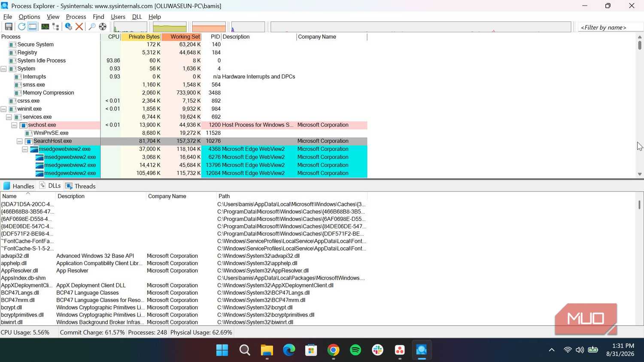Open the Options menu
The height and width of the screenshot is (362, 644).
point(29,17)
